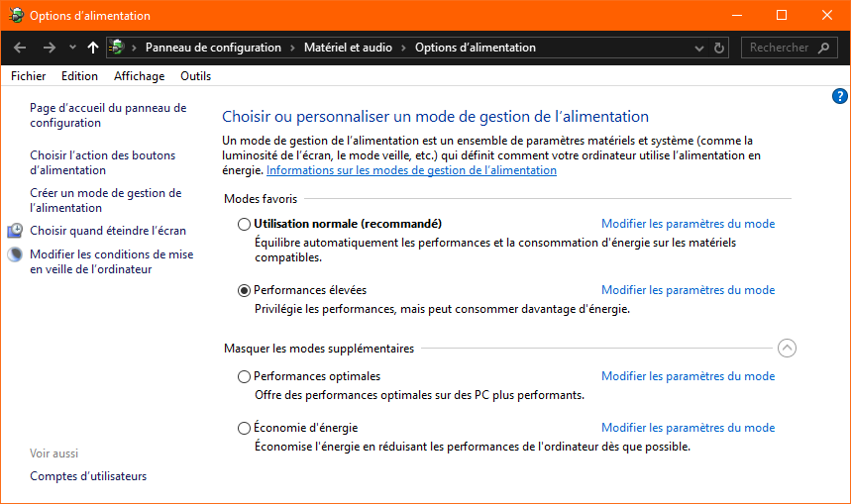Click the refresh icon in address bar

tap(720, 48)
